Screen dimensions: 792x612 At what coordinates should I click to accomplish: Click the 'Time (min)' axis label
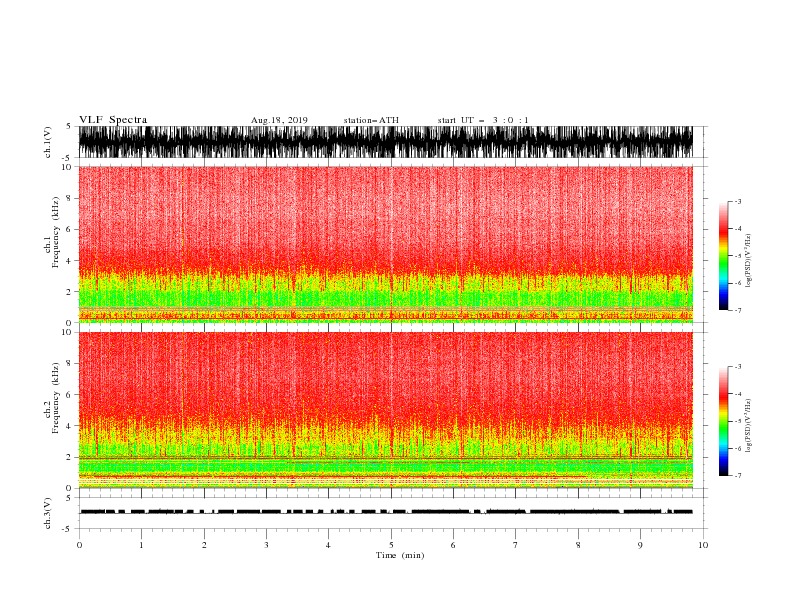(400, 555)
